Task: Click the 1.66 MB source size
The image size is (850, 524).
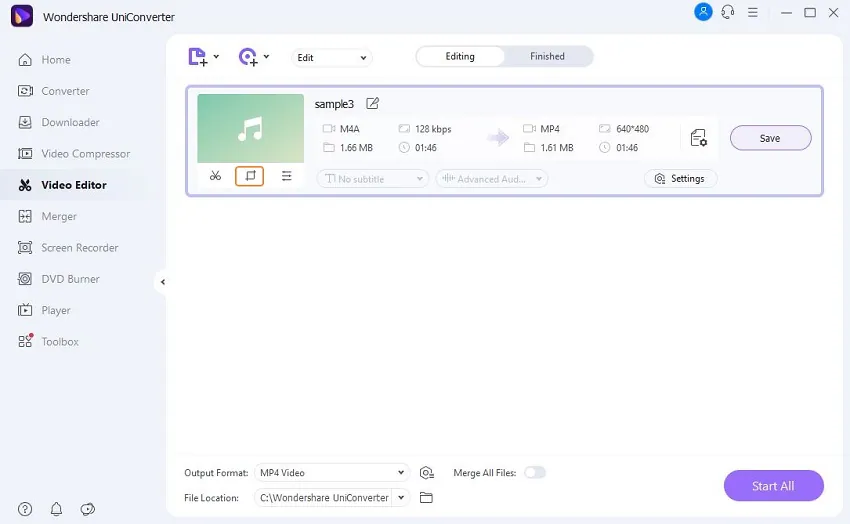Action: click(x=356, y=147)
